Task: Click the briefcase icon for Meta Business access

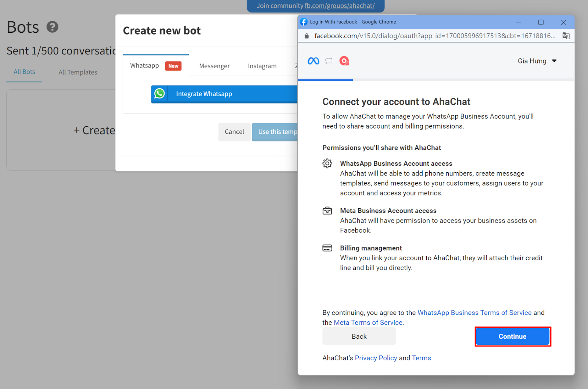Action: tap(327, 211)
